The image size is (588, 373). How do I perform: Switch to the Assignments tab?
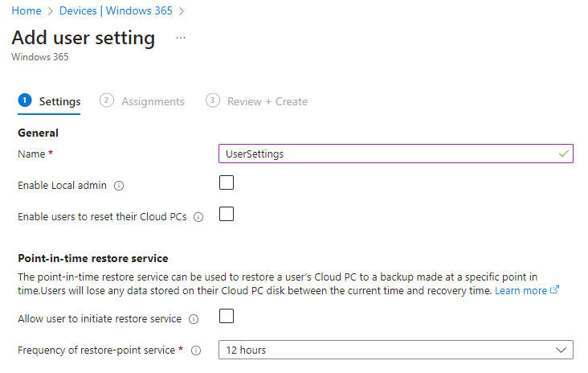tap(153, 101)
